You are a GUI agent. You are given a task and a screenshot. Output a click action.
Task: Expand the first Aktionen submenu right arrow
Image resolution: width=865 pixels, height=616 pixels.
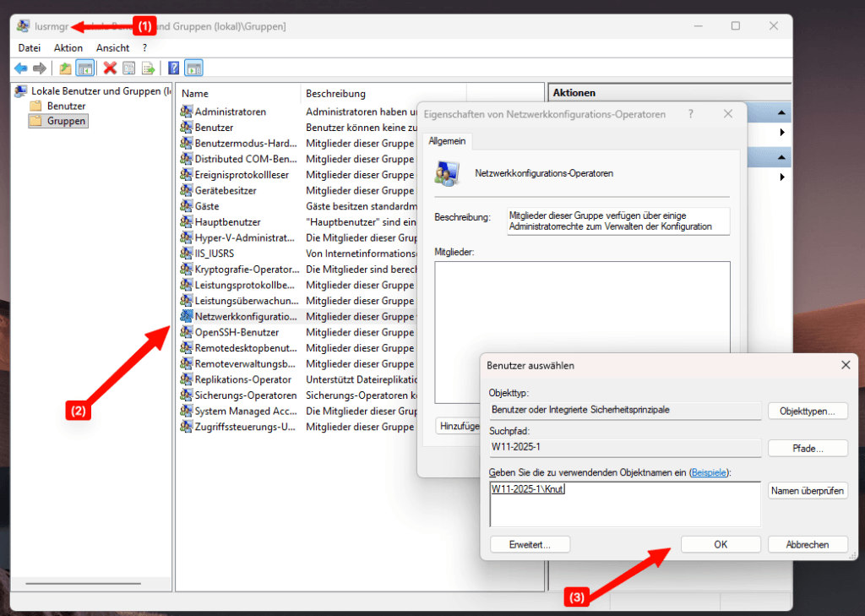[x=782, y=133]
